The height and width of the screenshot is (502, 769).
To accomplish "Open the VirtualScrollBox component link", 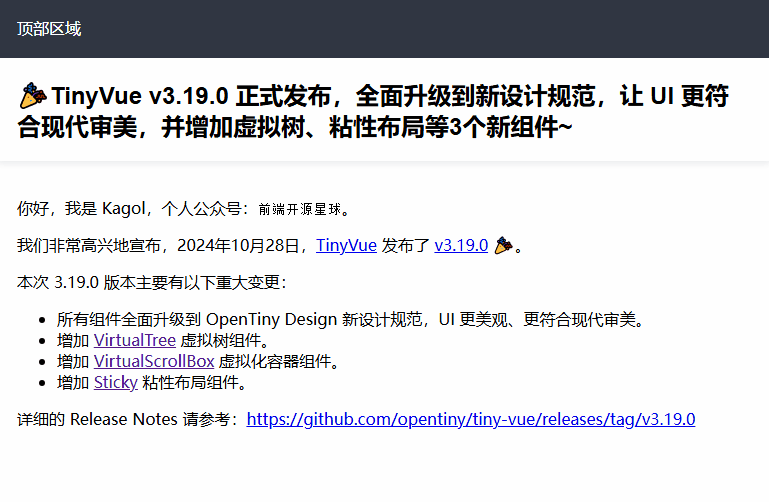I will point(154,361).
